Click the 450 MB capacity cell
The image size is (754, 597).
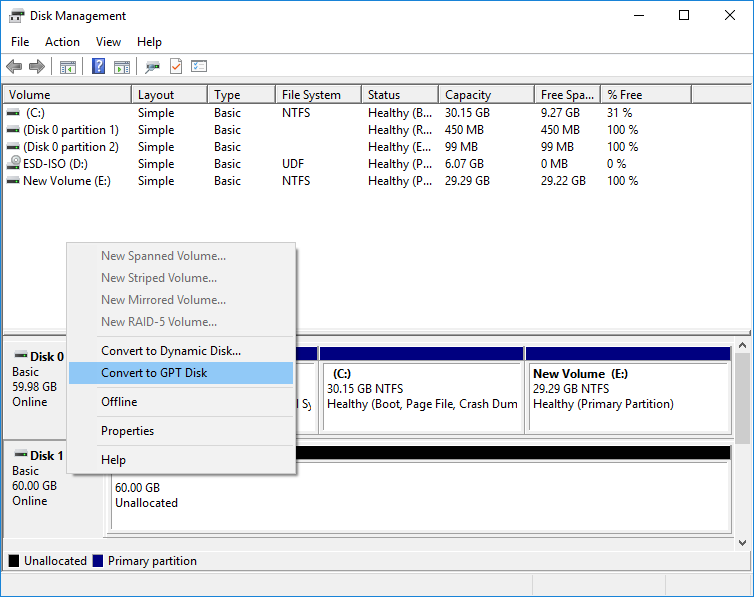coord(464,130)
